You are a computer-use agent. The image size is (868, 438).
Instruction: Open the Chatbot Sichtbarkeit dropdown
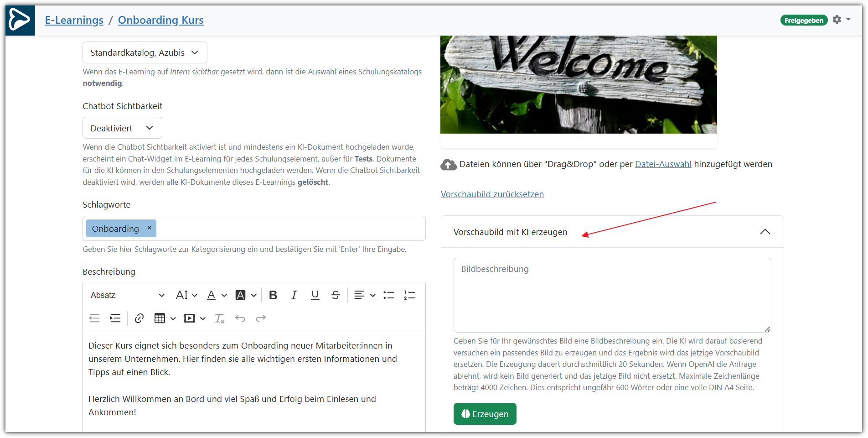click(122, 128)
